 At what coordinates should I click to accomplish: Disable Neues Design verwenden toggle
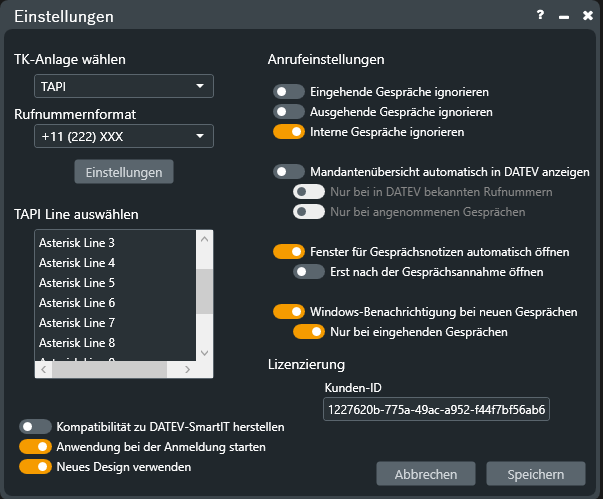click(x=35, y=466)
